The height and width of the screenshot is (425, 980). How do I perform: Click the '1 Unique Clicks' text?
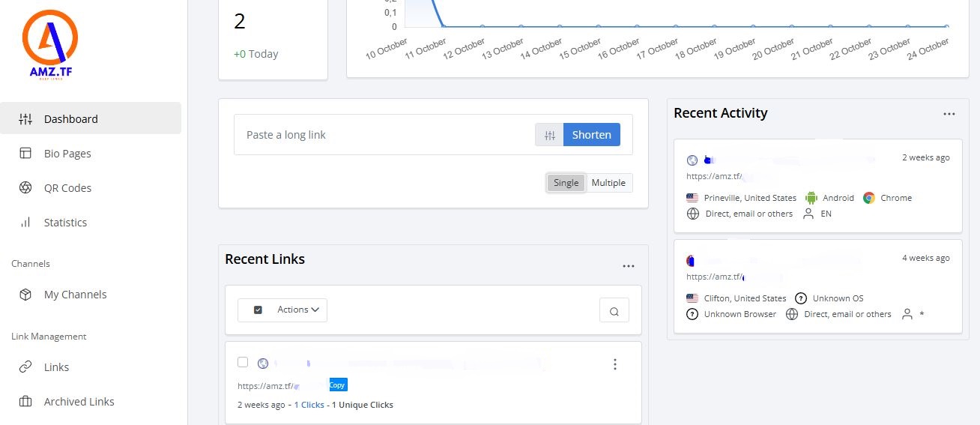click(x=362, y=405)
